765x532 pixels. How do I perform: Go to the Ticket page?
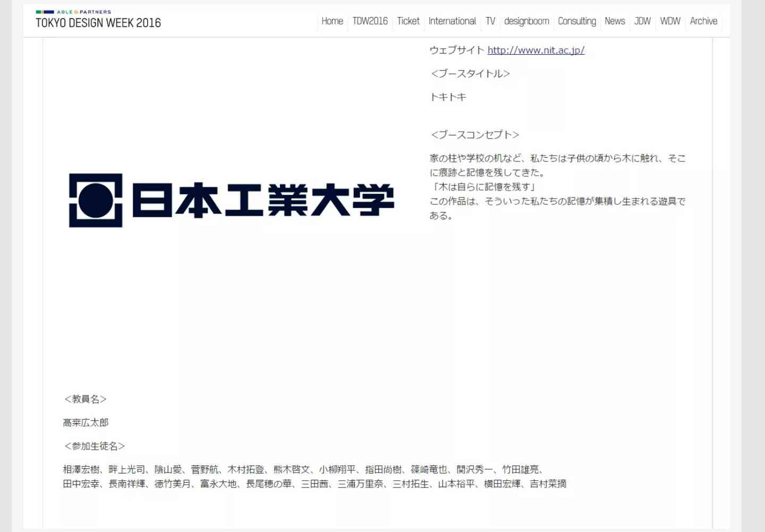(408, 21)
